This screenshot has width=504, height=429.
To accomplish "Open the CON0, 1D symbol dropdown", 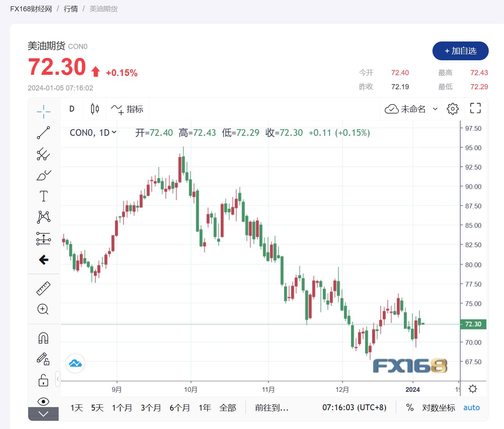I will tap(93, 133).
